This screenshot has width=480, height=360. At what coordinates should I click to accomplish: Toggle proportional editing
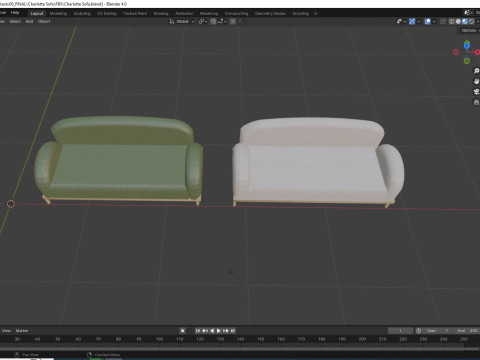233,21
